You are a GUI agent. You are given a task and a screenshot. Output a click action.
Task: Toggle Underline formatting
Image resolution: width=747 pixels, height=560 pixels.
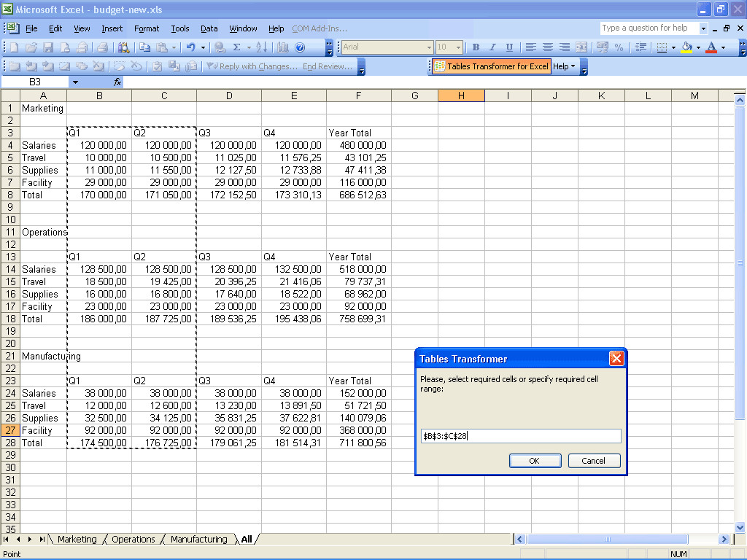coord(509,47)
